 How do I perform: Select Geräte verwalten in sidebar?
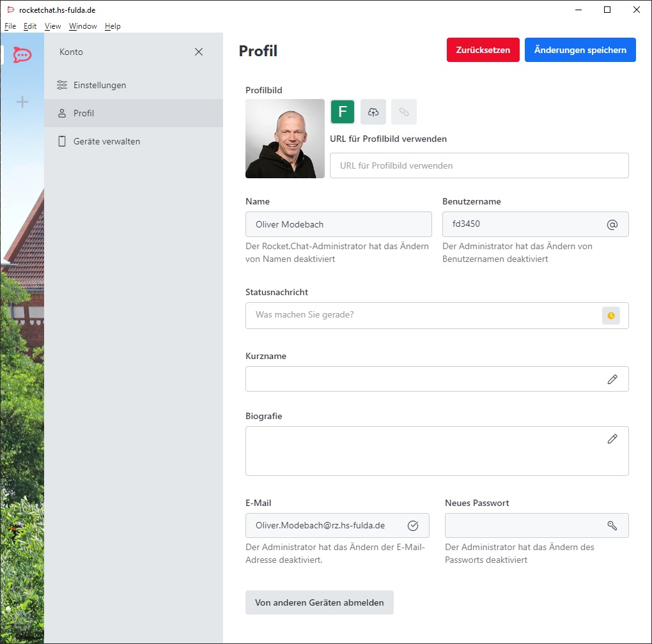point(106,141)
